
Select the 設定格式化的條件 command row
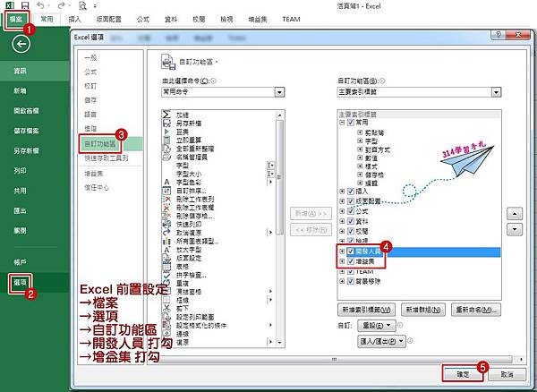(219, 325)
